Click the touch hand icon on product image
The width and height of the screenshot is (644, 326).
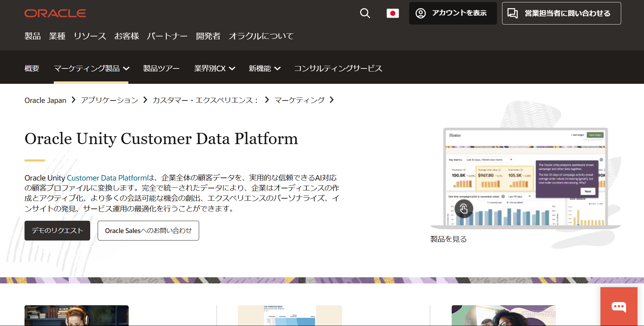tap(464, 208)
